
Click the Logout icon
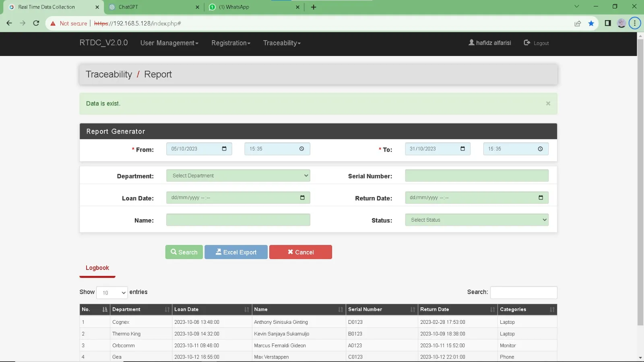(527, 43)
